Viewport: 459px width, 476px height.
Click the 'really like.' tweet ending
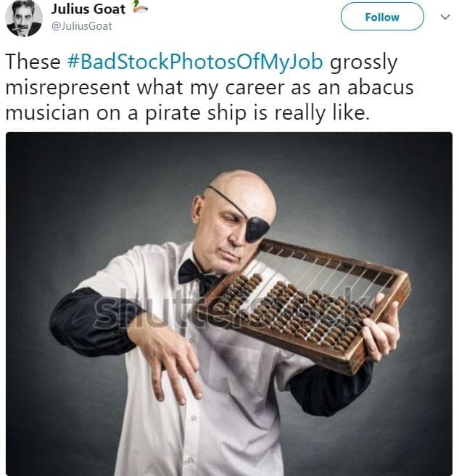click(x=322, y=113)
